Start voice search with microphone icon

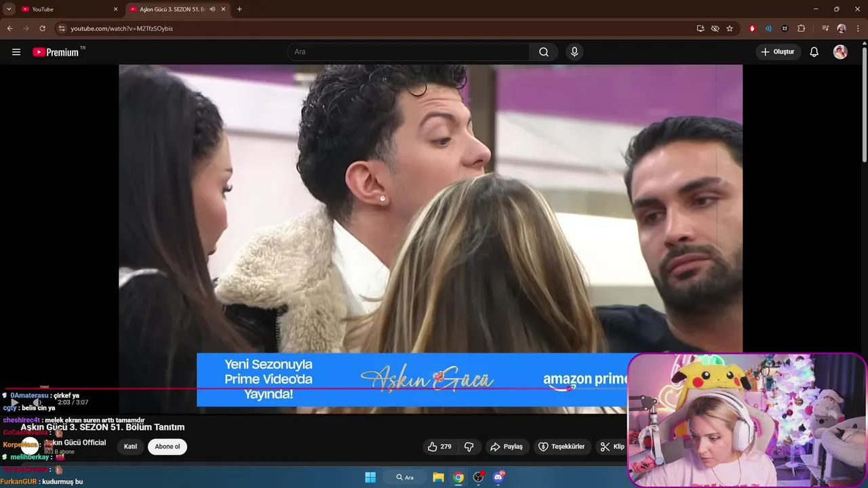point(574,52)
